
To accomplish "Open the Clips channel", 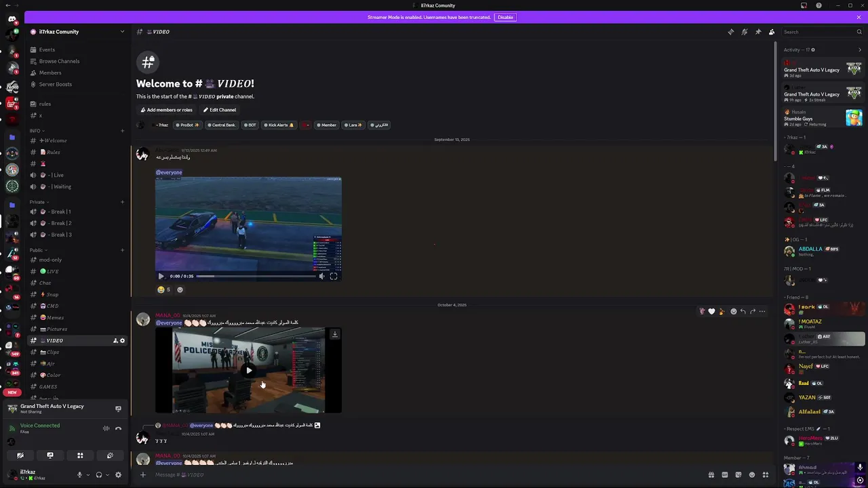I will click(77, 352).
